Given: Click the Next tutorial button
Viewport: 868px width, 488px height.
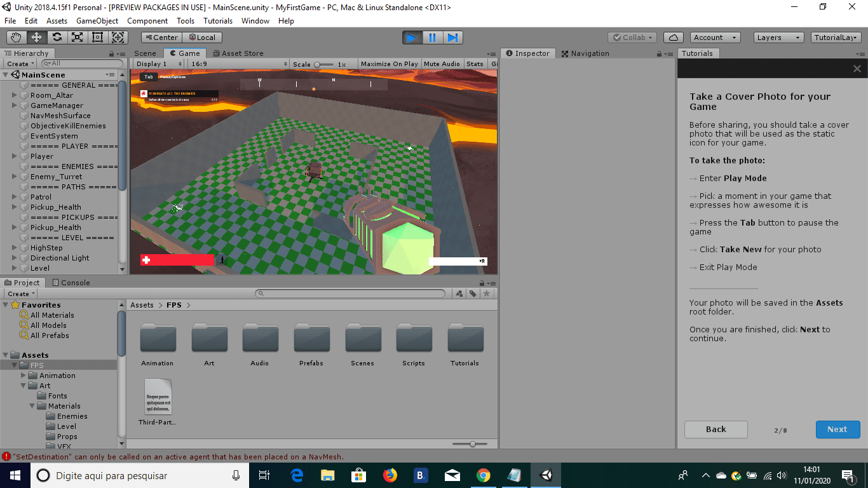Looking at the screenshot, I should point(837,430).
